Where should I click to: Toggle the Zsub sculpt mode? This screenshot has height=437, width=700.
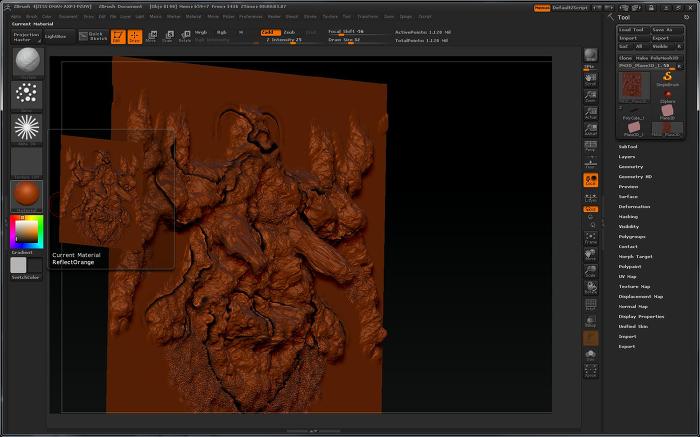pyautogui.click(x=289, y=31)
